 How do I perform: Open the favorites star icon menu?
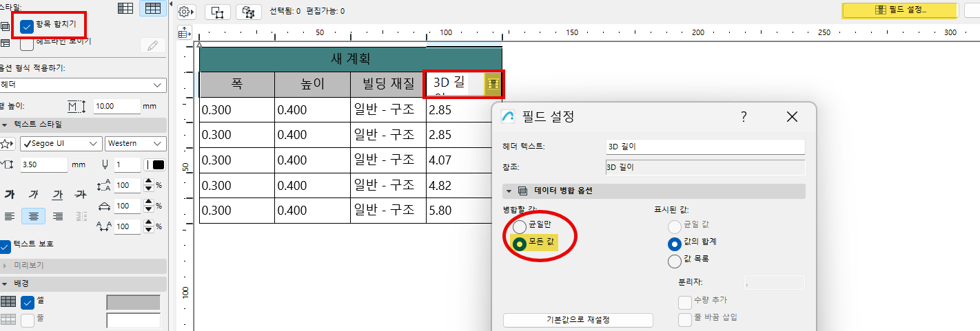tap(7, 144)
